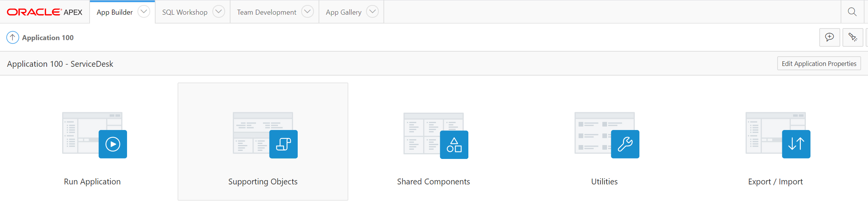Open the App Gallery tab
The image size is (868, 206).
tap(343, 12)
